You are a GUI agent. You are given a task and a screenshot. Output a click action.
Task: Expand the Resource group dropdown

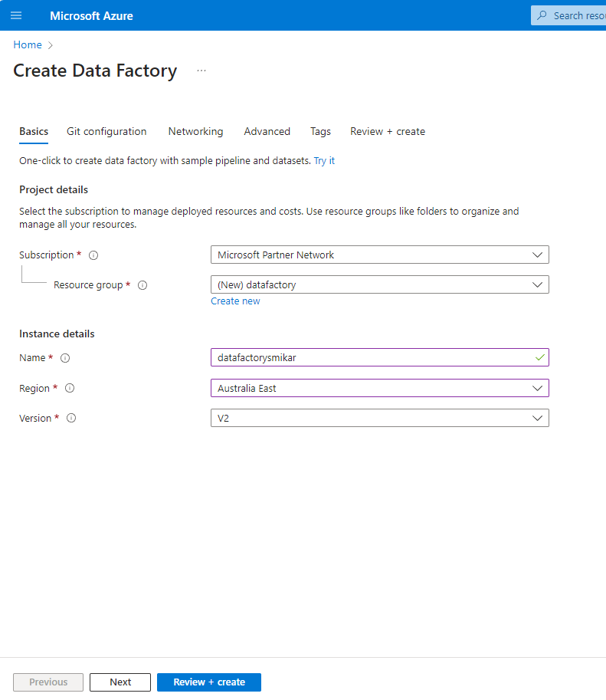380,284
